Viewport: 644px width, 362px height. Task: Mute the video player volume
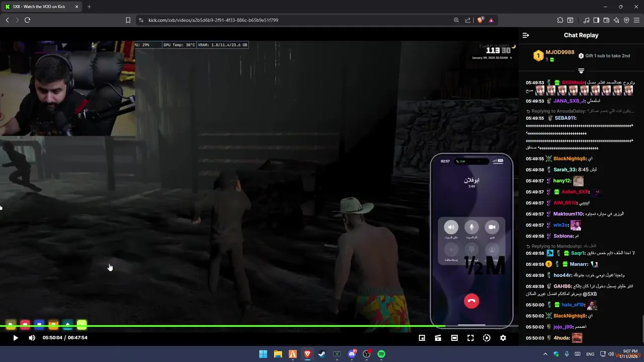32,338
